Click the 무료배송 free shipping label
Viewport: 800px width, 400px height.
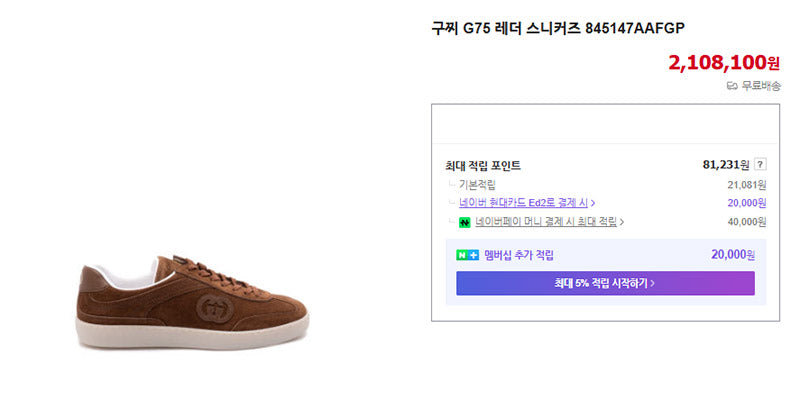coord(760,86)
